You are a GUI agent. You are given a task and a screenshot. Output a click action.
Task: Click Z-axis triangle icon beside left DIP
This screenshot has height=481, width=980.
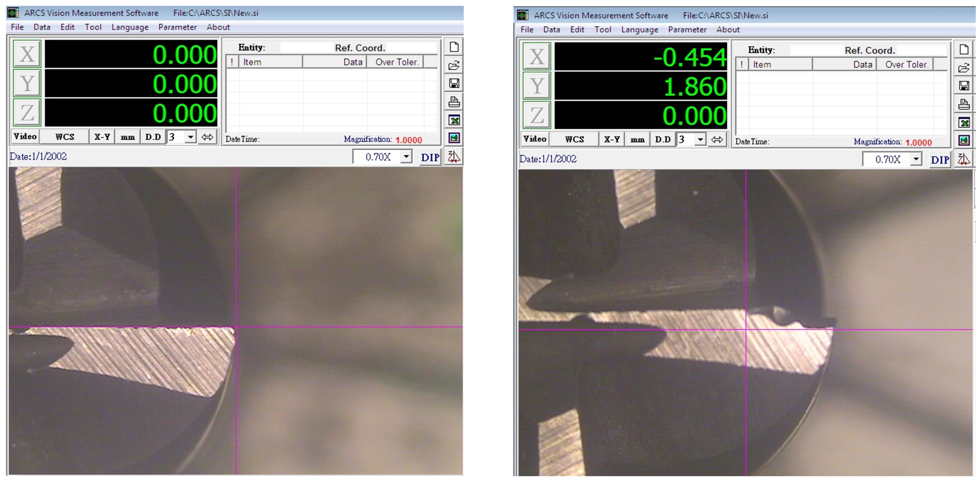pyautogui.click(x=454, y=156)
